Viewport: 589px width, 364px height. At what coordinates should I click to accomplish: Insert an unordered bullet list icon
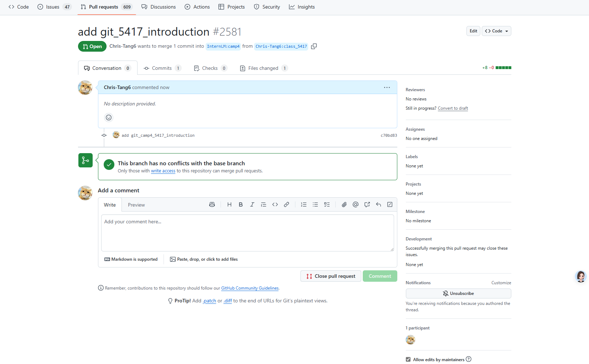pyautogui.click(x=315, y=204)
